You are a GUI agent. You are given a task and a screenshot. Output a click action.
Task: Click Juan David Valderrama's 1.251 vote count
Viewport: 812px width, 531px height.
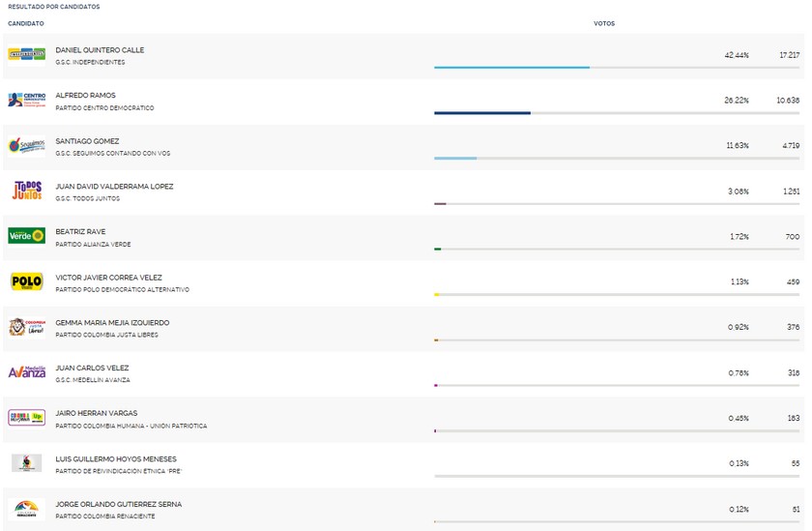click(791, 191)
